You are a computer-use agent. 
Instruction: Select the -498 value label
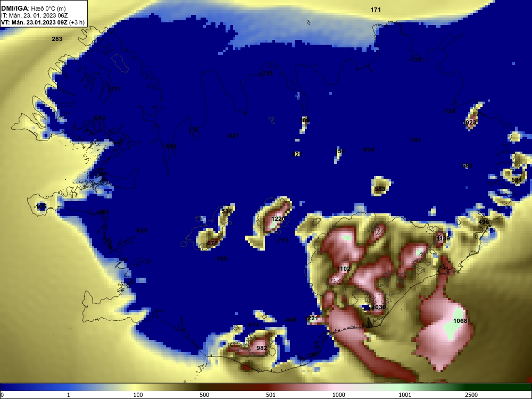click(290, 320)
